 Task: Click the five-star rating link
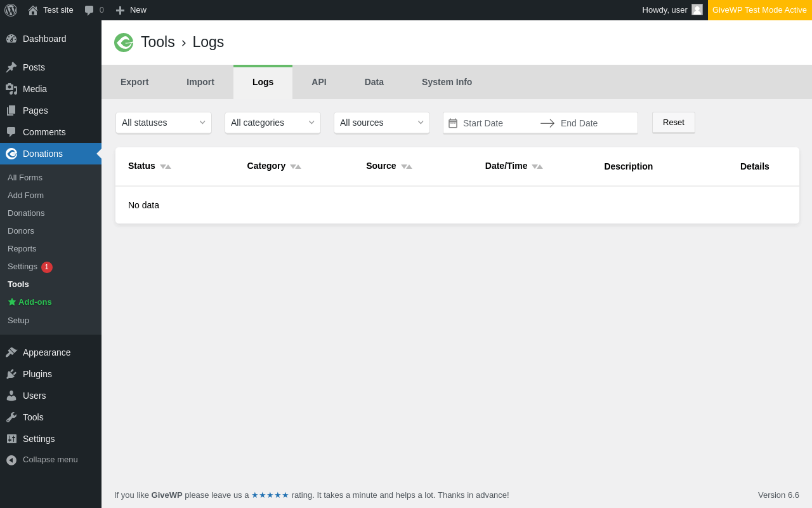point(270,495)
